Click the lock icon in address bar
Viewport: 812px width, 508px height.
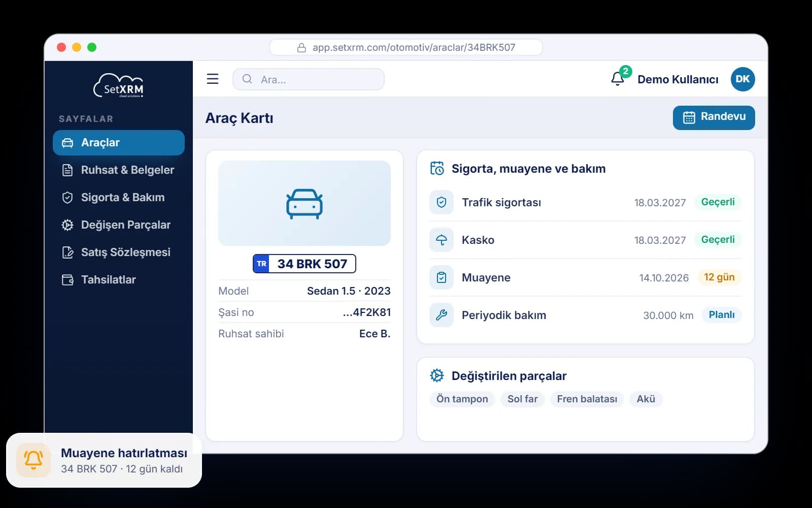(x=301, y=48)
